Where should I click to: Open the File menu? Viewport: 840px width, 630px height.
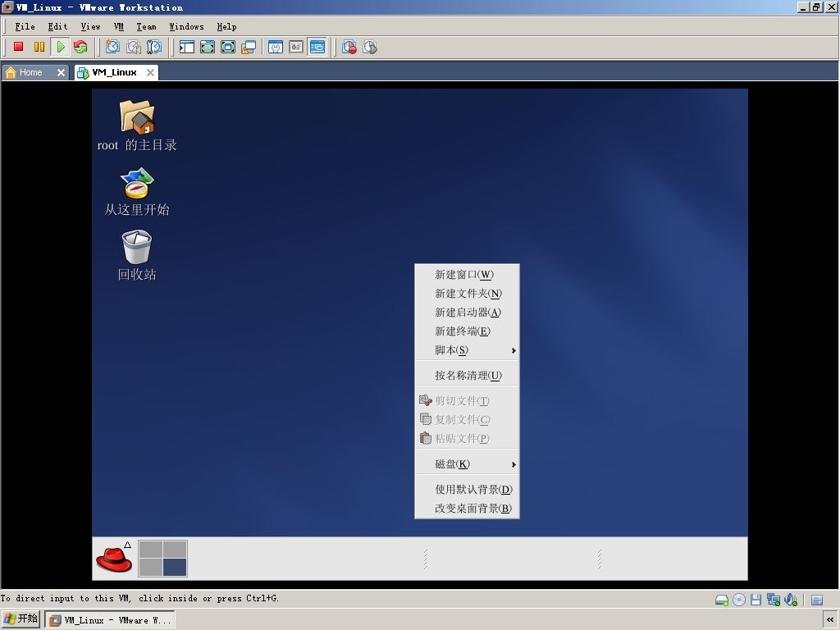coord(25,27)
